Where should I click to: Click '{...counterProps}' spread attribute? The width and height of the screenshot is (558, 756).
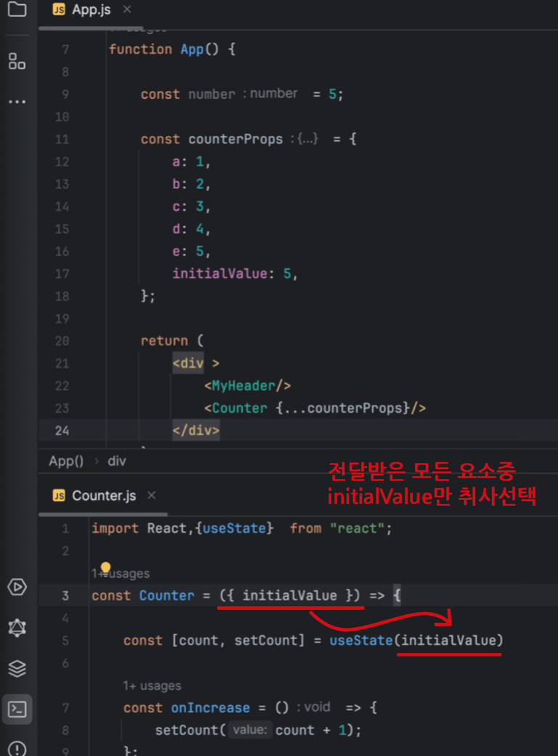pyautogui.click(x=343, y=409)
